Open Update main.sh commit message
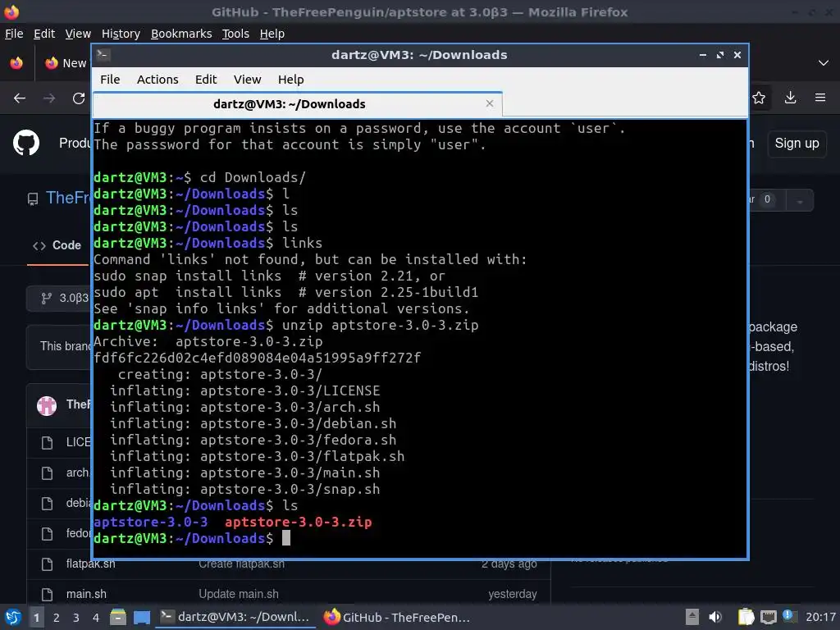840x630 pixels. [239, 594]
